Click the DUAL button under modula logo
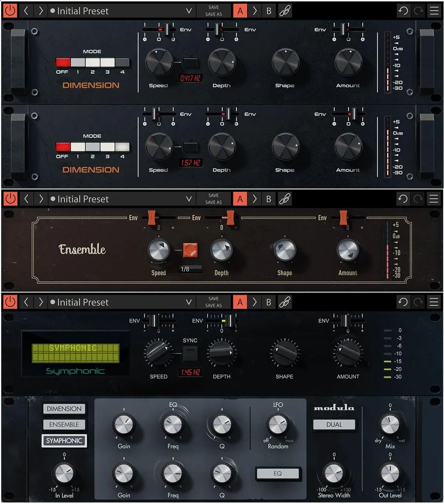The width and height of the screenshot is (444, 504). (334, 424)
